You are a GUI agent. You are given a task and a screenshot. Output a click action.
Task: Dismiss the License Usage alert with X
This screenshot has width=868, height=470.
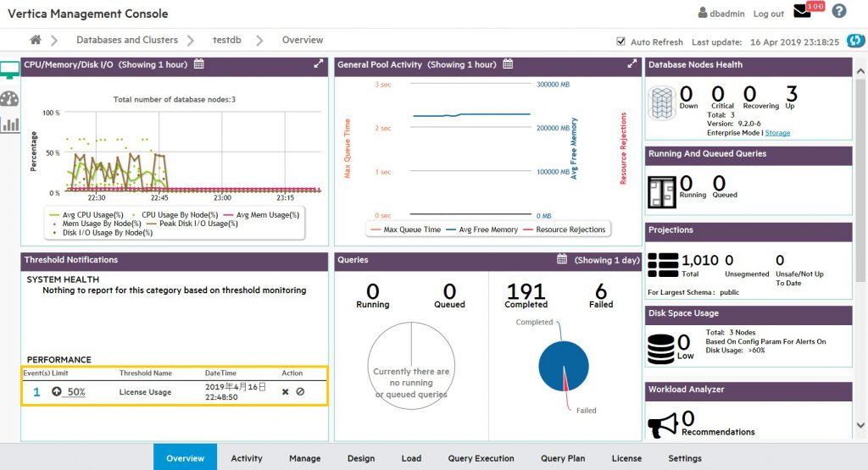pos(286,392)
